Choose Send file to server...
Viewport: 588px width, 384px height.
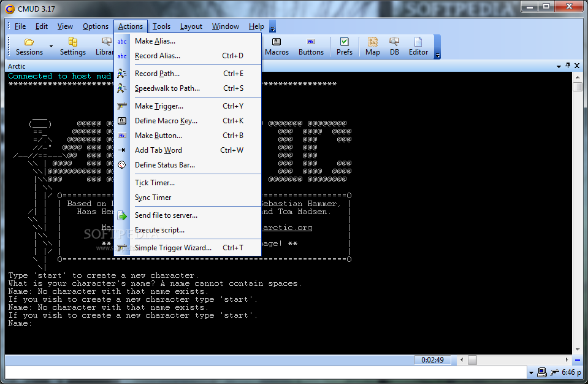[188, 215]
